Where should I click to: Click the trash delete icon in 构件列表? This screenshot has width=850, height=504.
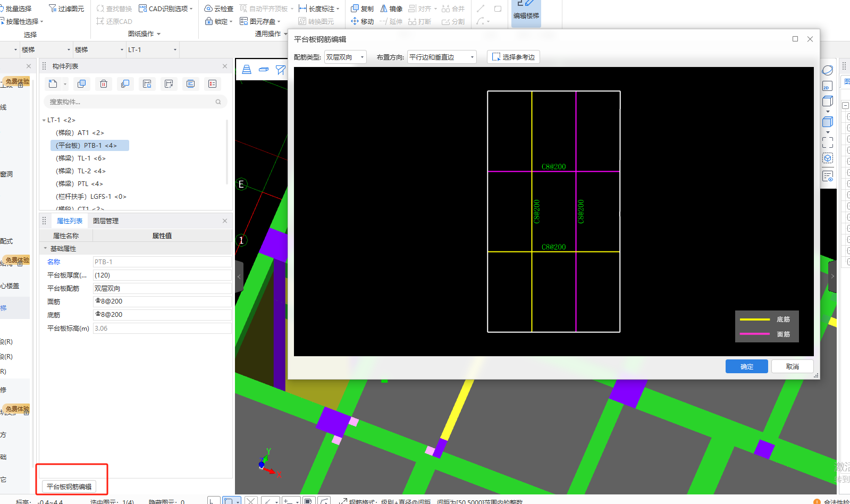click(x=104, y=83)
